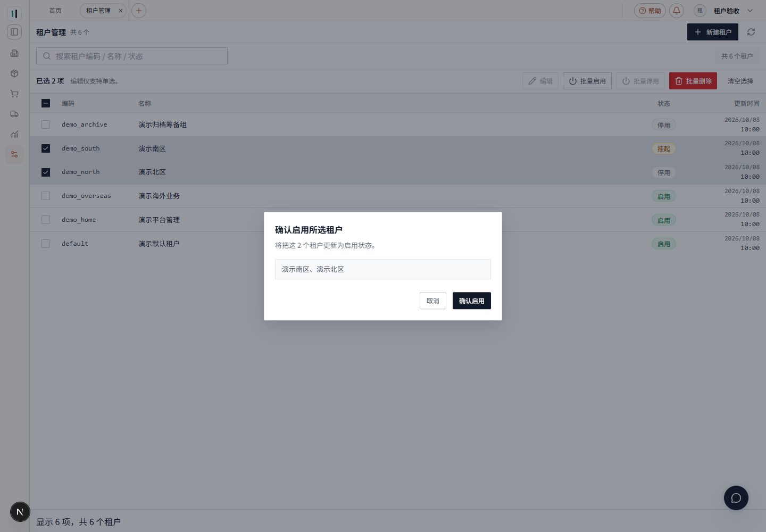Toggle the sidebar panel layout icon
The width and height of the screenshot is (766, 532).
(14, 32)
